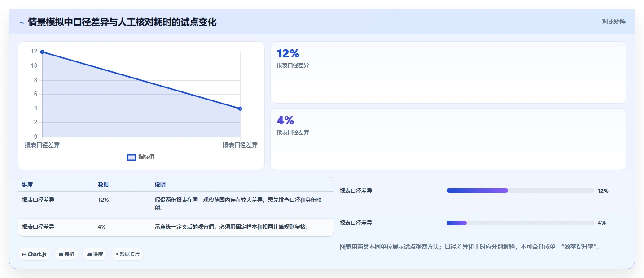Click the 数据卡片 tag chip
The image size is (644, 278).
[127, 254]
